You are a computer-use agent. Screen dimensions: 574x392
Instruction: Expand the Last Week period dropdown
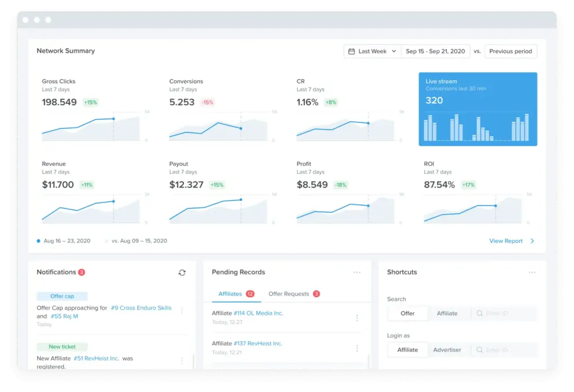tap(373, 52)
